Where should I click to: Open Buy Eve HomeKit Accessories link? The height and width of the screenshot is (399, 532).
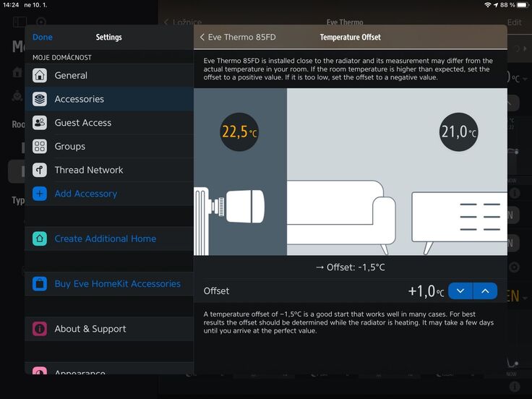(118, 284)
